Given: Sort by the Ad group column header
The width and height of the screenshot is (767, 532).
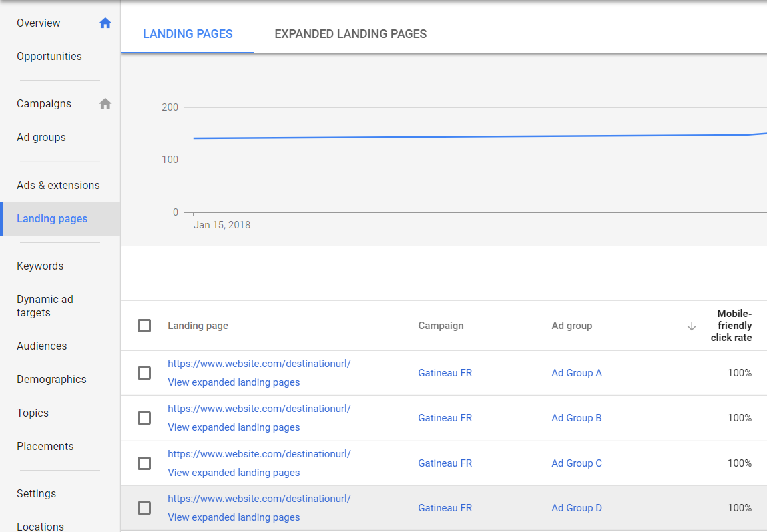Looking at the screenshot, I should click(x=572, y=326).
